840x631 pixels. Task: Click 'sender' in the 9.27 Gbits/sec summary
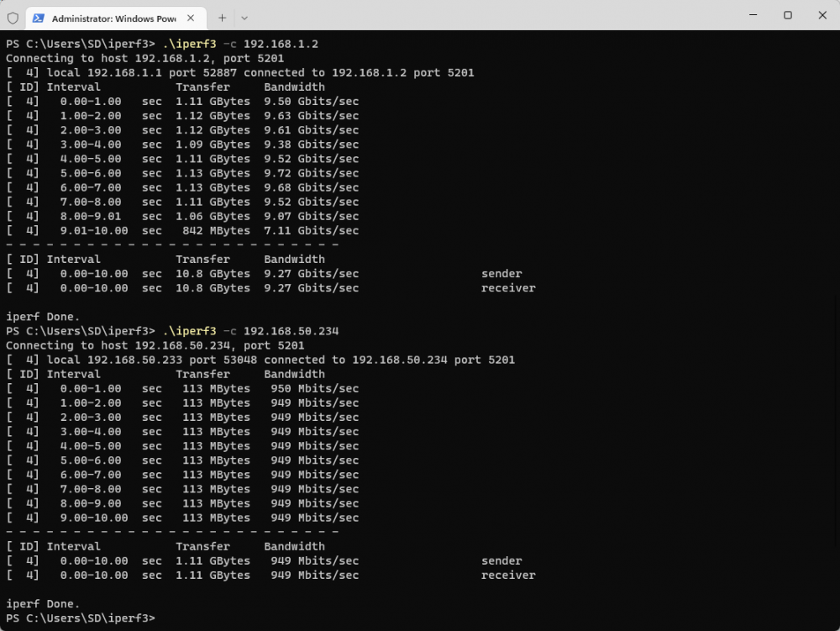501,274
